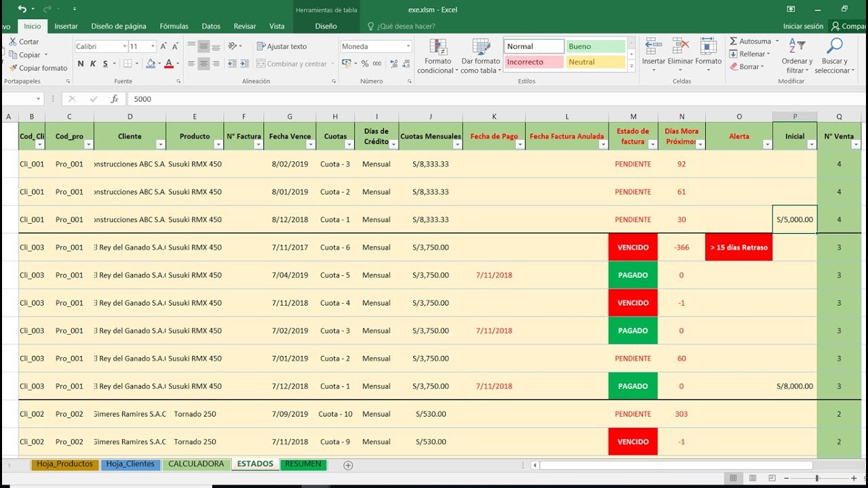Click the insert function fx icon
This screenshot has height=488, width=868.
point(115,99)
